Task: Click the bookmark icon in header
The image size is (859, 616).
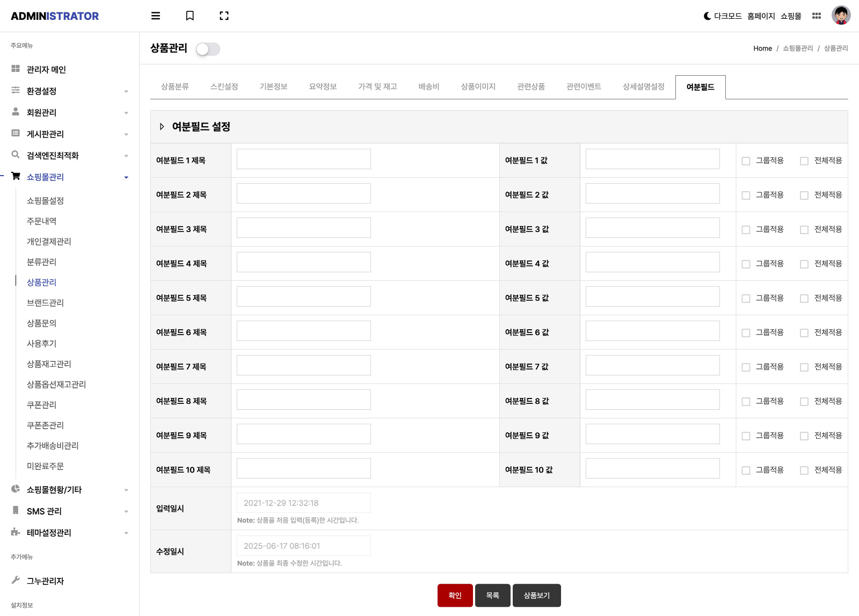Action: [190, 16]
